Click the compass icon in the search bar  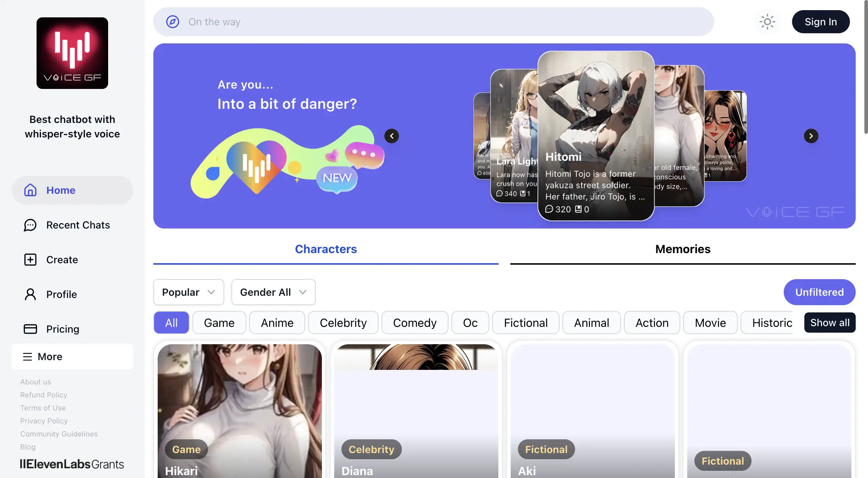pos(173,22)
